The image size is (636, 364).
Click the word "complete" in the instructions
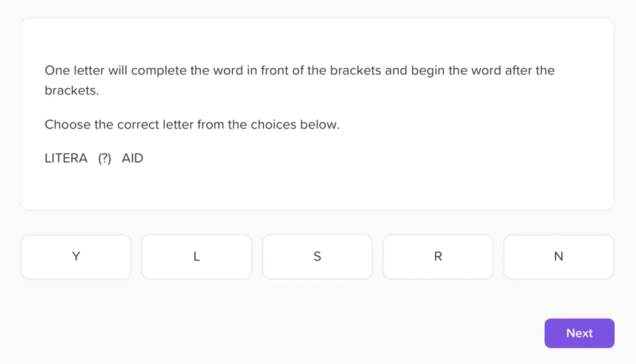(x=158, y=71)
